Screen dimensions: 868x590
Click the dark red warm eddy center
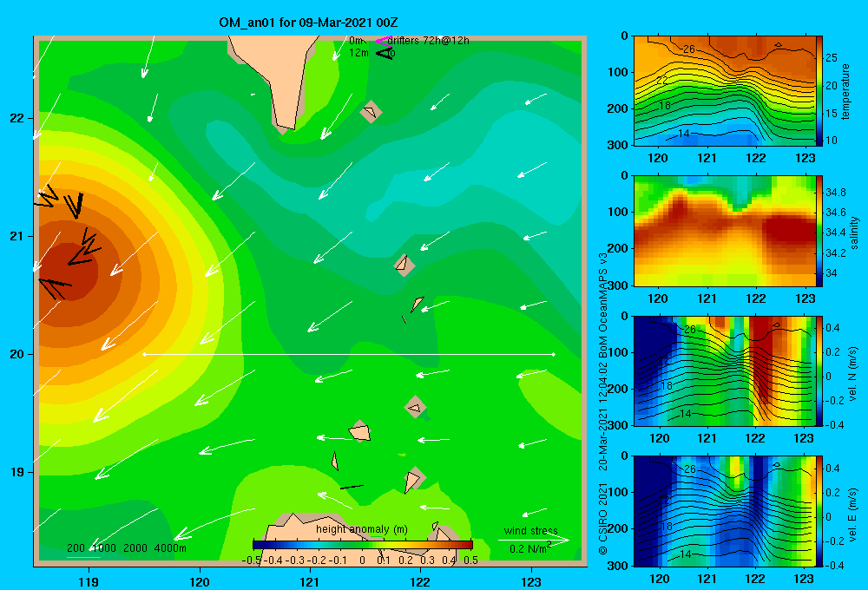pos(69,272)
